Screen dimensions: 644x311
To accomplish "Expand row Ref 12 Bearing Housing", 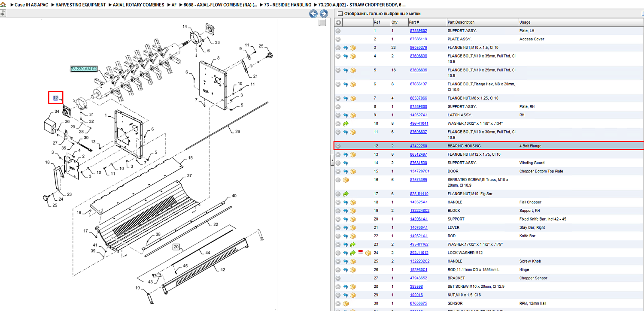I will coord(338,146).
